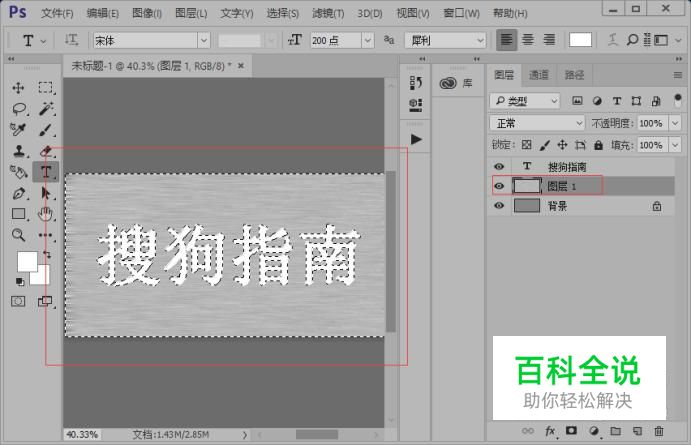This screenshot has width=691, height=445.
Task: Toggle type layer filter
Action: [617, 101]
